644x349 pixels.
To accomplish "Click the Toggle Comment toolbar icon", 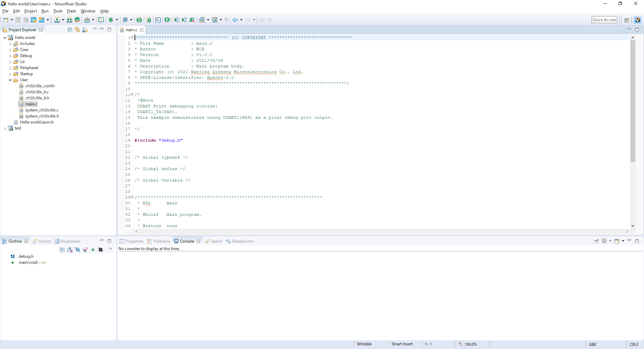I will tap(192, 20).
